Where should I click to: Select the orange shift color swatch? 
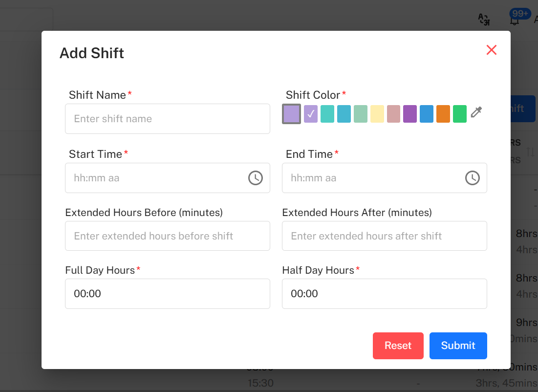pyautogui.click(x=443, y=113)
